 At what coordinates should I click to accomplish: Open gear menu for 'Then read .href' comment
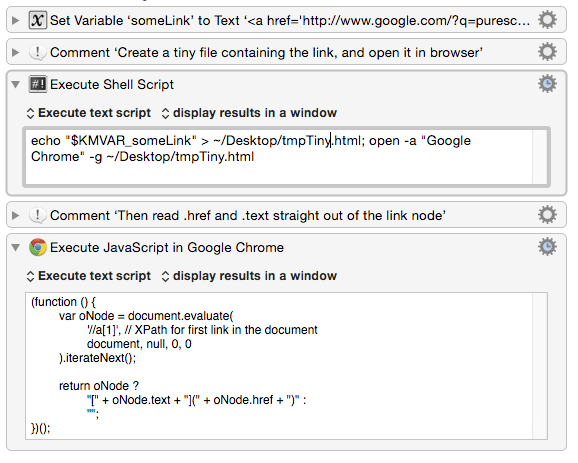(x=547, y=215)
